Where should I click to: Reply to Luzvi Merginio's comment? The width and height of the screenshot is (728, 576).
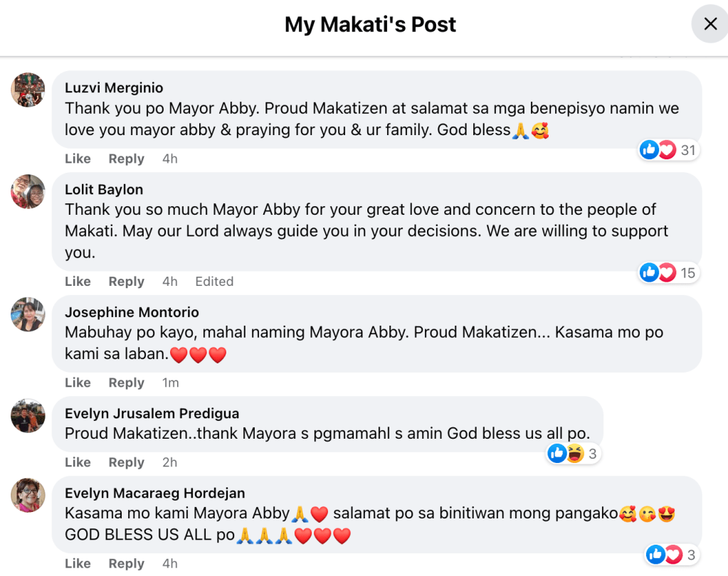tap(126, 159)
